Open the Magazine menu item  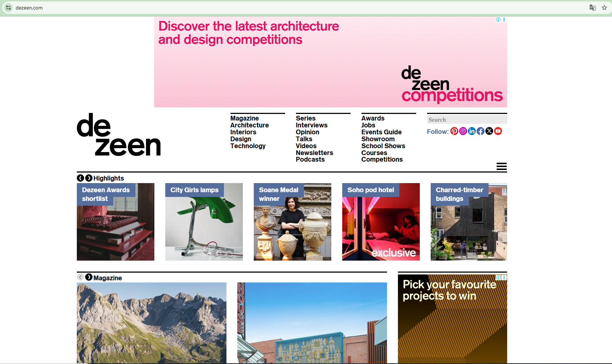245,118
